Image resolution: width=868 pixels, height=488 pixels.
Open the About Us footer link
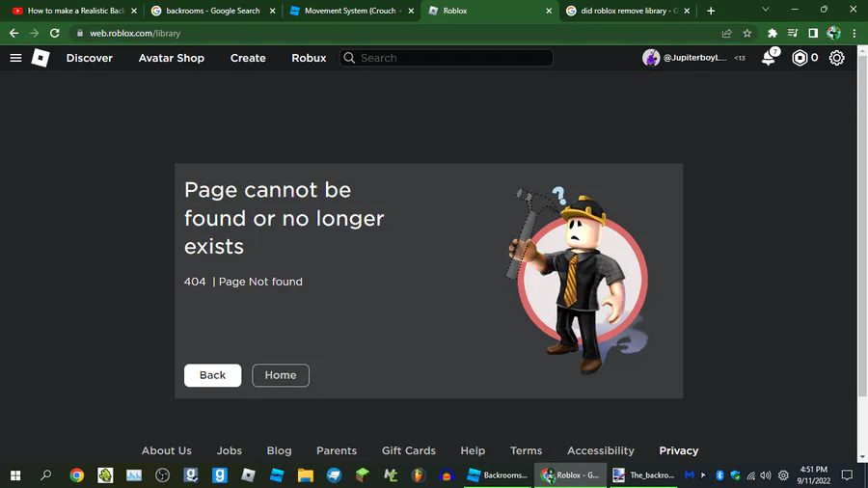pos(166,450)
